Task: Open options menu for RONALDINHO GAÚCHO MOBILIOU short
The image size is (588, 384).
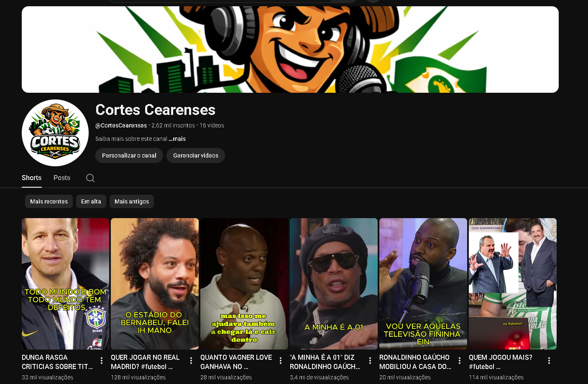Action: (x=460, y=361)
